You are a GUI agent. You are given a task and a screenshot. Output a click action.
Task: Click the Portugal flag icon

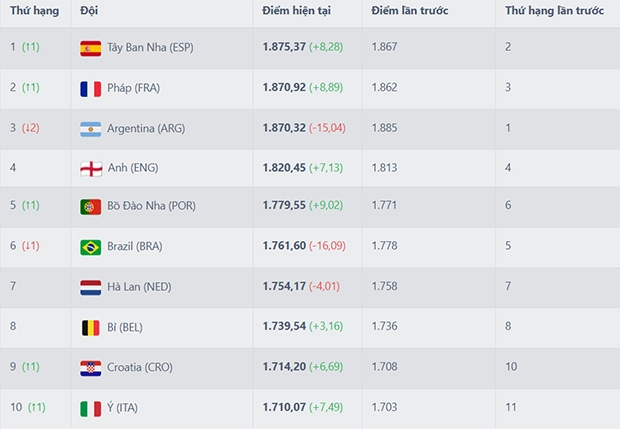tap(90, 207)
